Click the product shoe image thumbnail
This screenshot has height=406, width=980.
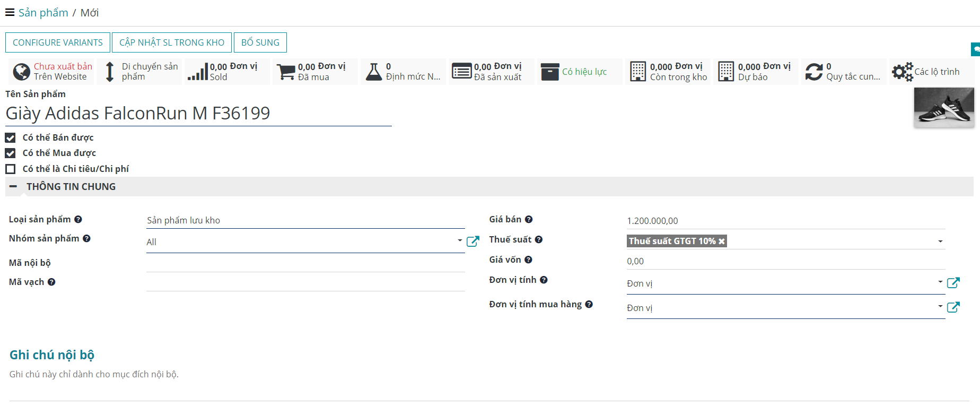pyautogui.click(x=944, y=107)
